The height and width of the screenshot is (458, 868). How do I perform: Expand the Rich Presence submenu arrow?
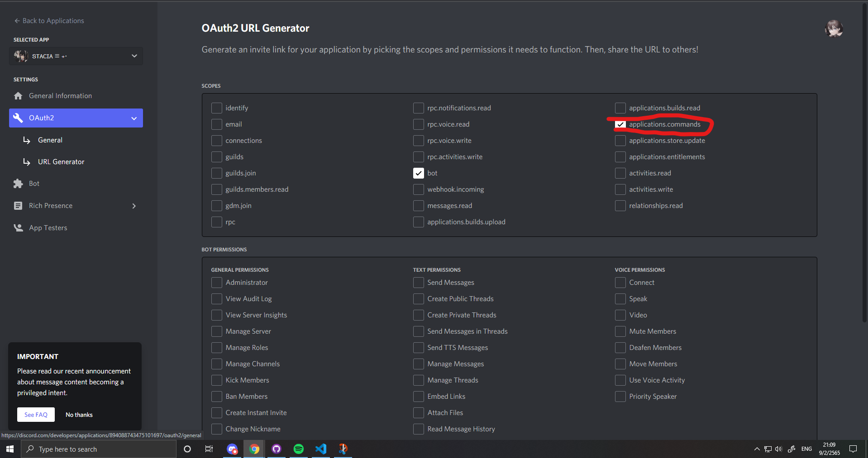click(134, 206)
